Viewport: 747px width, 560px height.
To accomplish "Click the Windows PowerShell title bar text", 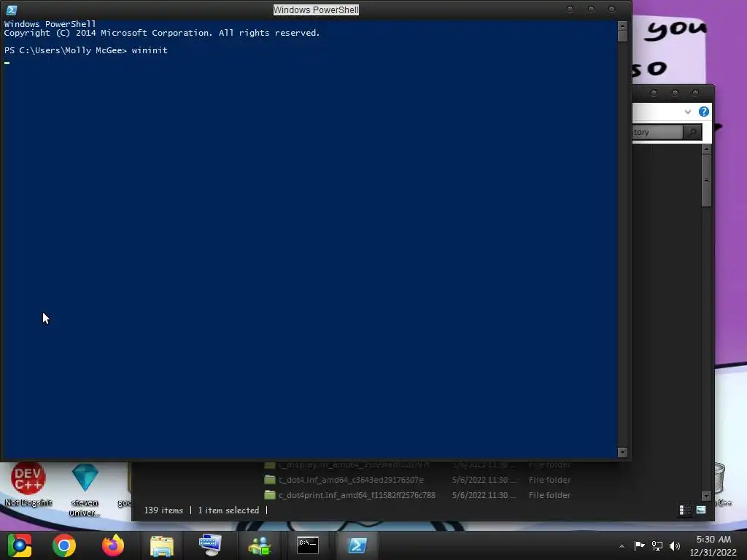I will [316, 10].
